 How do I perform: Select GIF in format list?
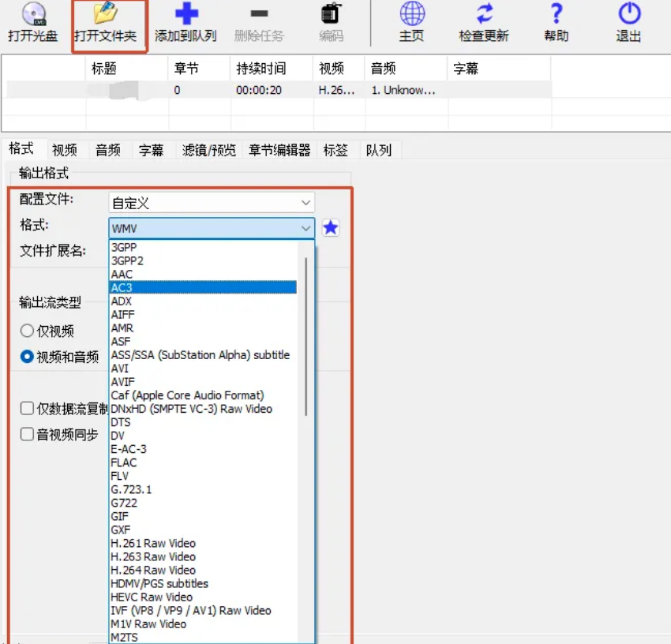tap(203, 516)
